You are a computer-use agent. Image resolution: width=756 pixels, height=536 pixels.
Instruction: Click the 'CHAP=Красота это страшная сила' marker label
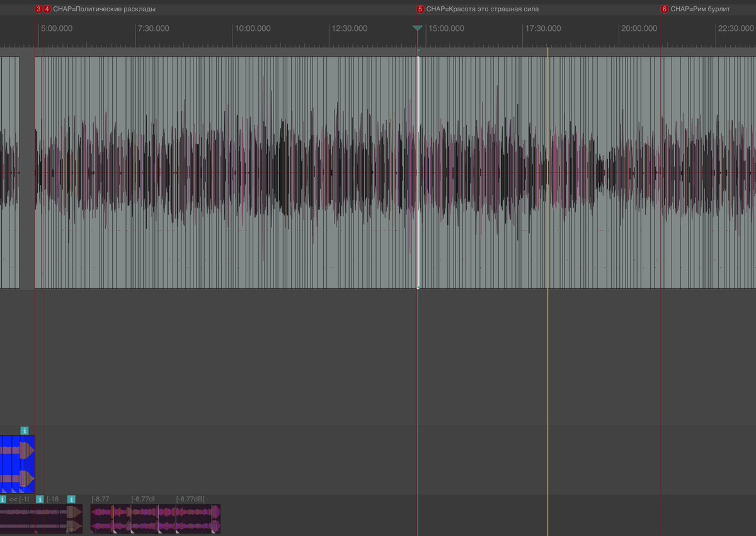(483, 9)
